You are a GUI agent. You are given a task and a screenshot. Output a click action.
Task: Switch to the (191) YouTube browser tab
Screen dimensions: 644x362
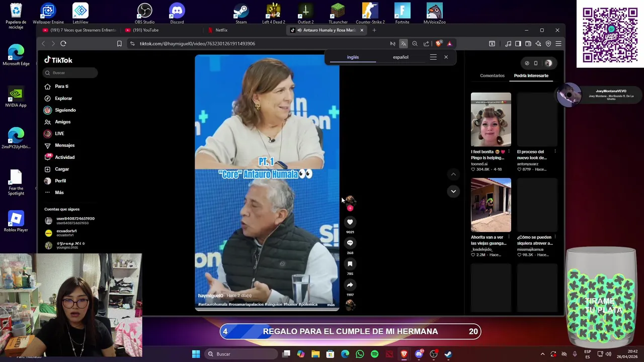146,30
